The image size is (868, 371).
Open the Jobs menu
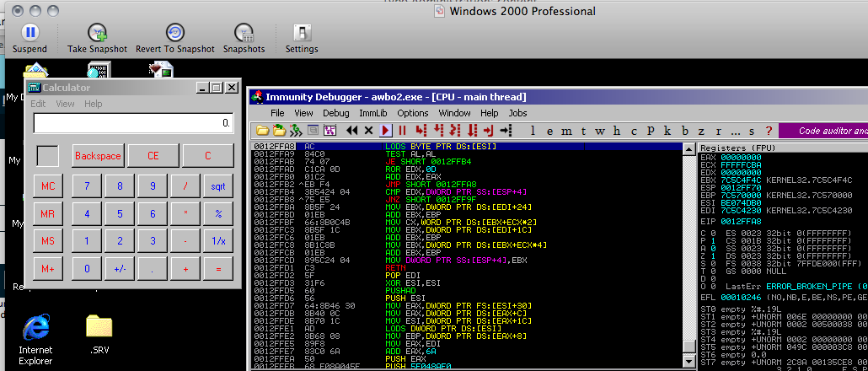coord(517,113)
